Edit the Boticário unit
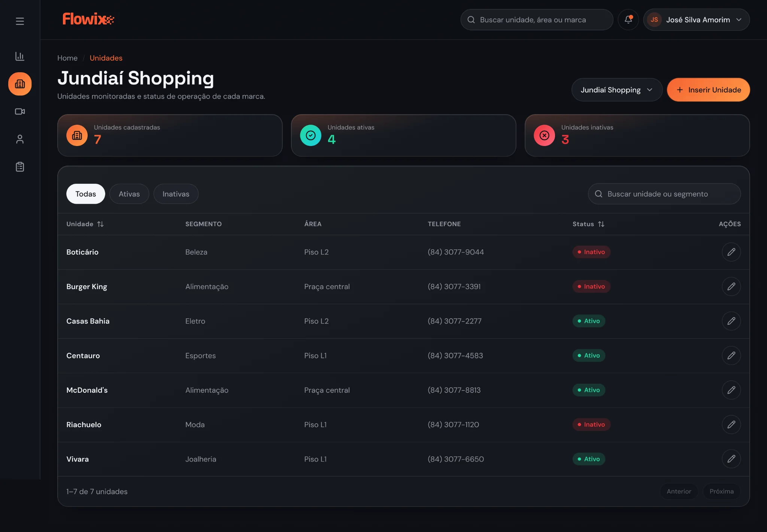Viewport: 767px width, 532px height. click(731, 252)
